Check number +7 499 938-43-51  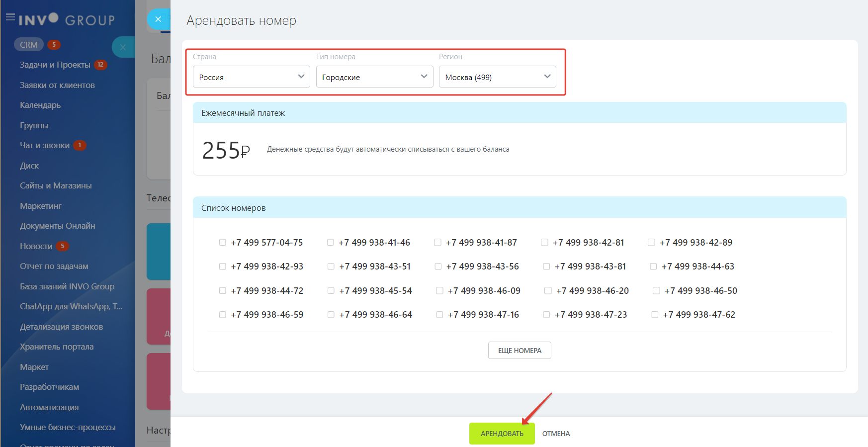pos(331,267)
